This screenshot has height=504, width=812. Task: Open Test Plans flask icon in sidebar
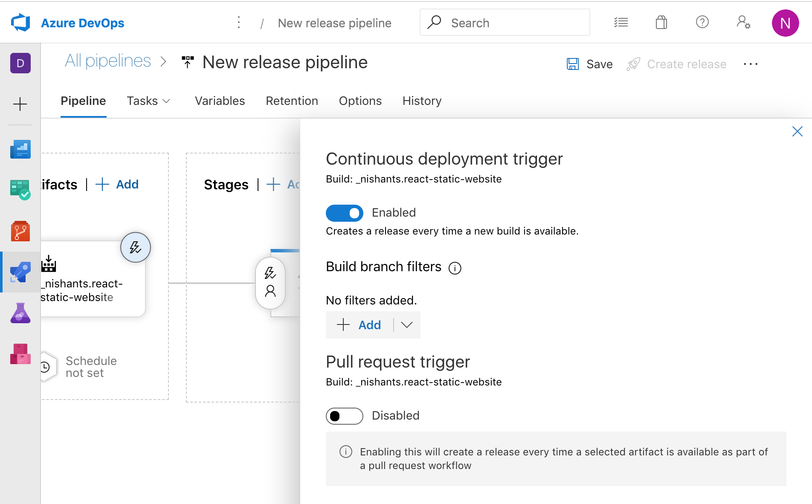click(x=20, y=313)
